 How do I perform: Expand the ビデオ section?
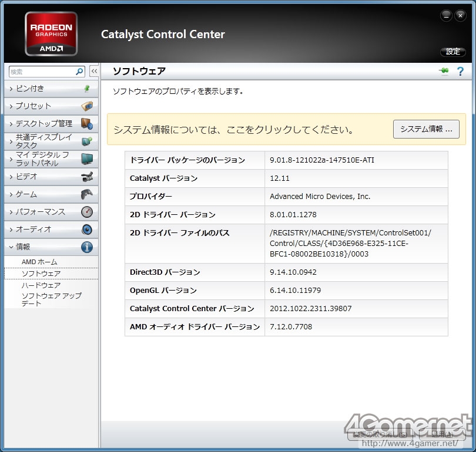pos(51,177)
